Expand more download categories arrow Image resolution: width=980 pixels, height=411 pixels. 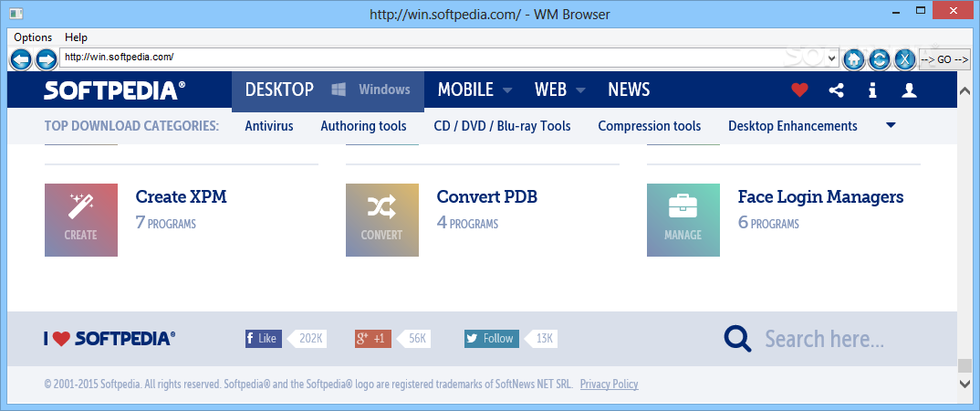point(891,126)
